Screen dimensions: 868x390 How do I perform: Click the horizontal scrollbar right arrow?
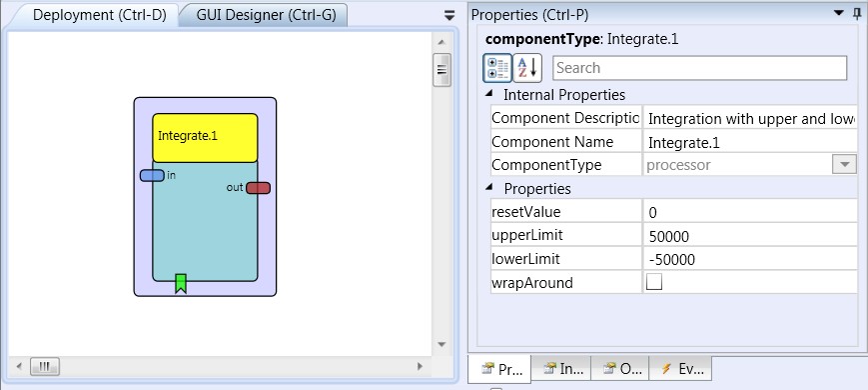tap(420, 366)
